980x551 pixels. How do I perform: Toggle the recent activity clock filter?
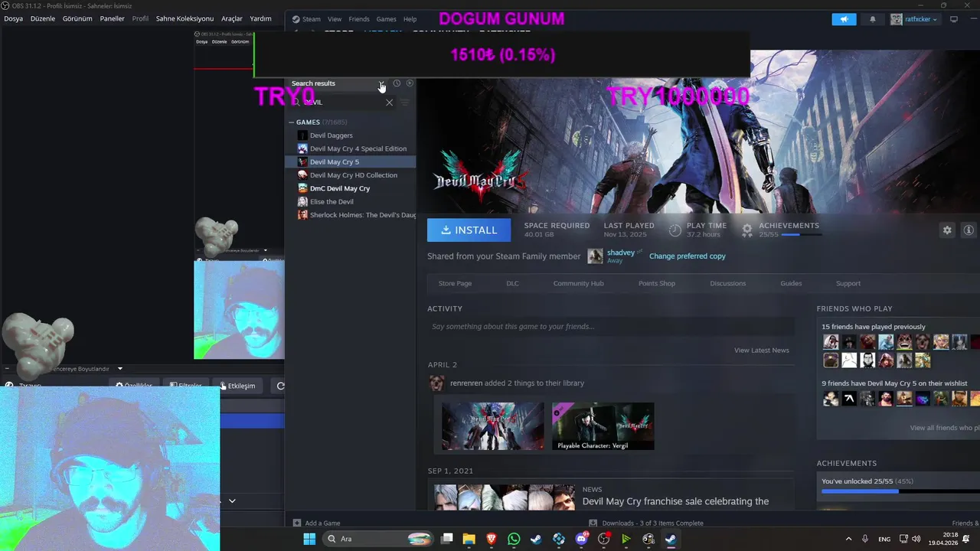pyautogui.click(x=397, y=83)
